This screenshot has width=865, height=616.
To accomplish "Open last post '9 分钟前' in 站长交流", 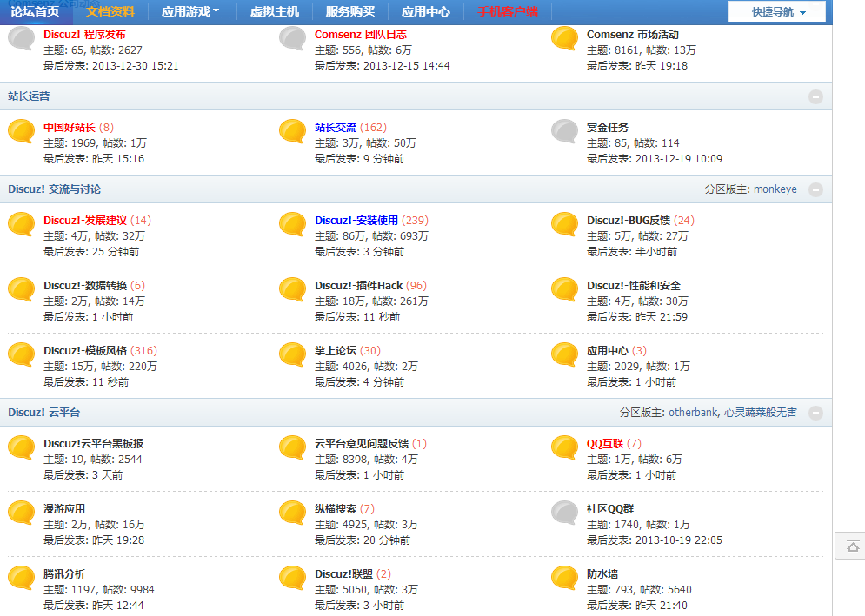I will point(383,159).
